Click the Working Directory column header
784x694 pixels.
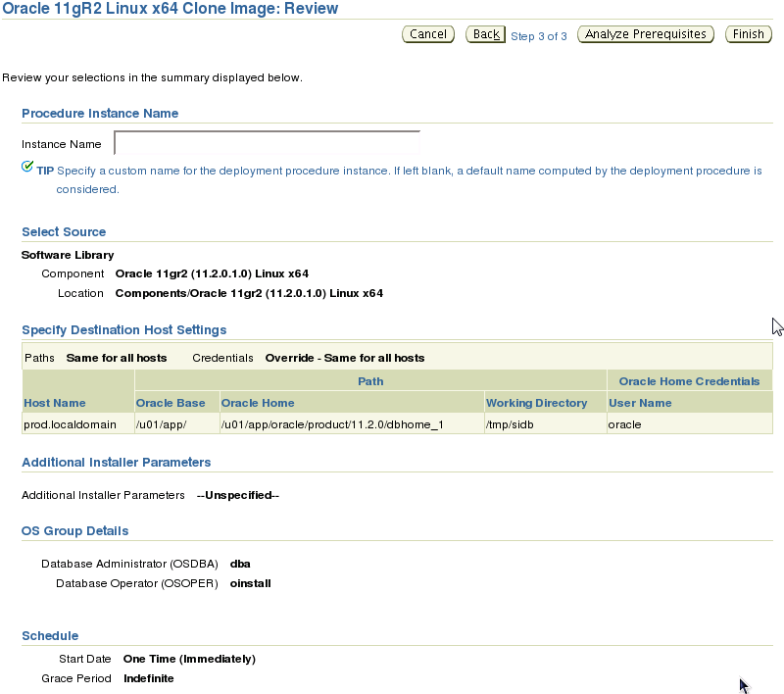pyautogui.click(x=536, y=403)
